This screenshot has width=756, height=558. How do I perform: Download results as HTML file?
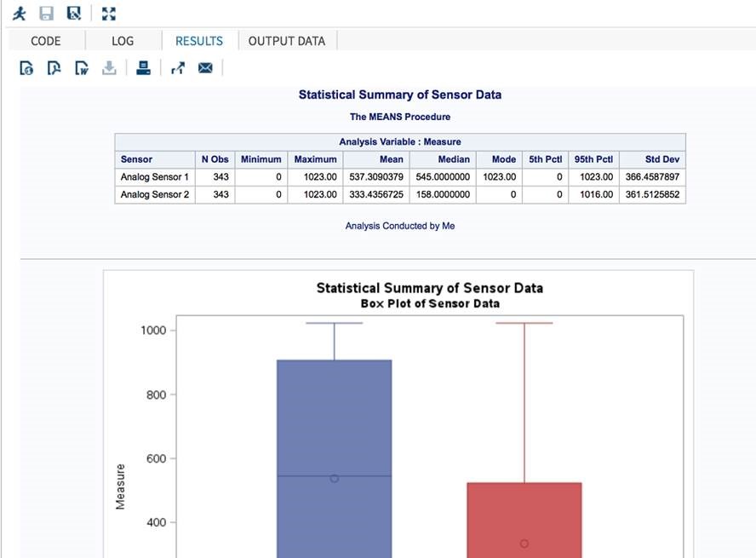(26, 68)
